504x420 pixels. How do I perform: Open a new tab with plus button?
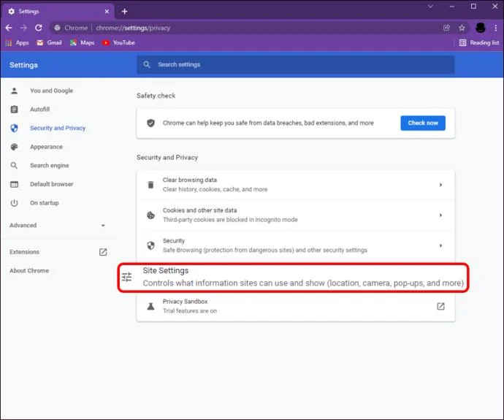[124, 12]
